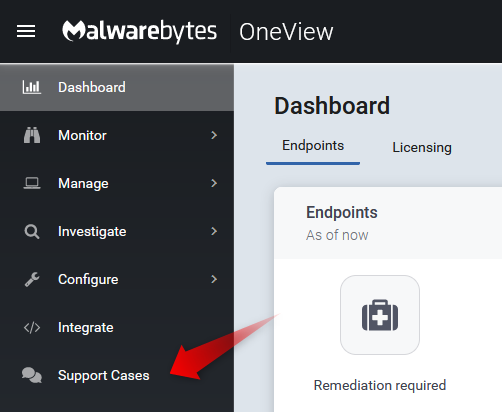The image size is (502, 412).
Task: Click the Dashboard bar chart icon
Action: 32,87
